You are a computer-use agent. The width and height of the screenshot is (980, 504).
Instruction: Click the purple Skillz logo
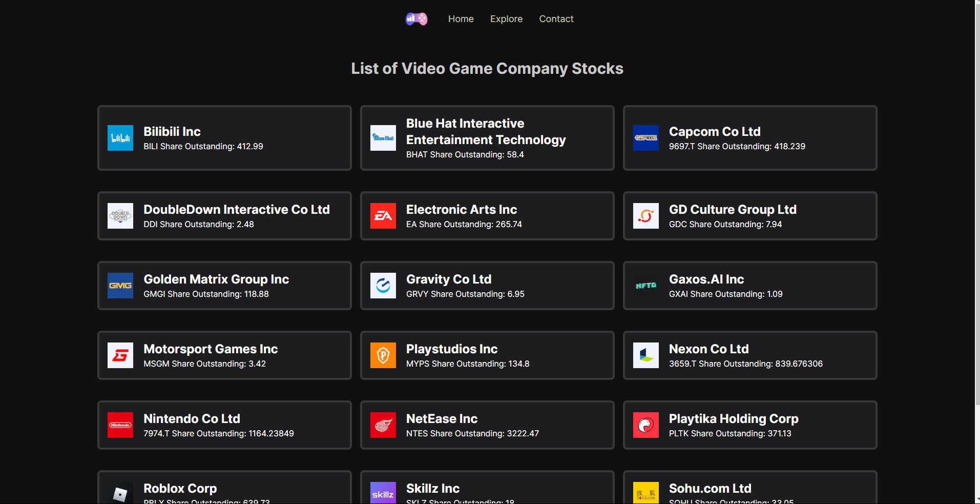click(x=383, y=493)
